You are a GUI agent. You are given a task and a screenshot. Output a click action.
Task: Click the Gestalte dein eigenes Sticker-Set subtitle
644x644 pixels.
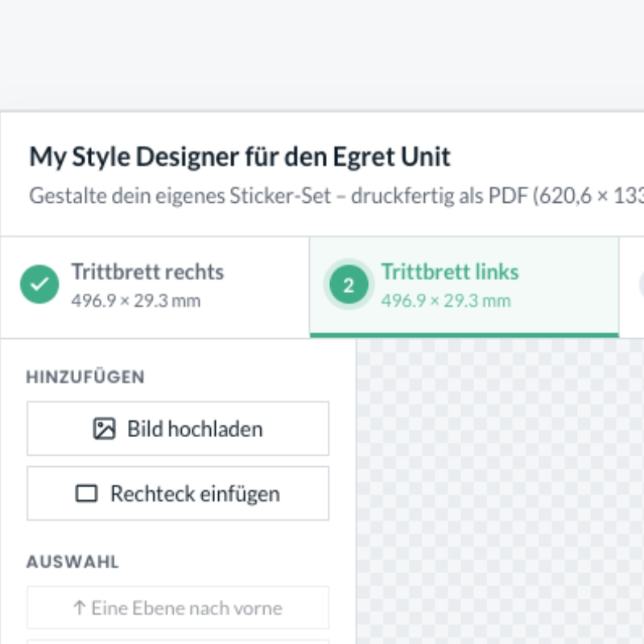[x=336, y=196]
